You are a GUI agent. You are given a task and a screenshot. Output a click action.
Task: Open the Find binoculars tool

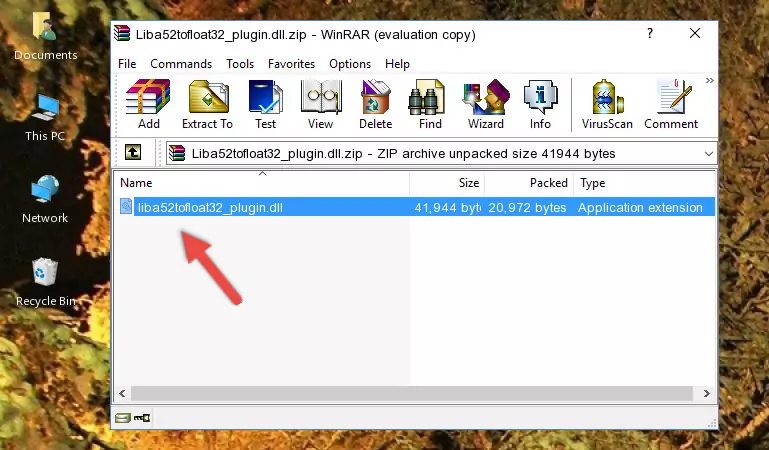430,104
